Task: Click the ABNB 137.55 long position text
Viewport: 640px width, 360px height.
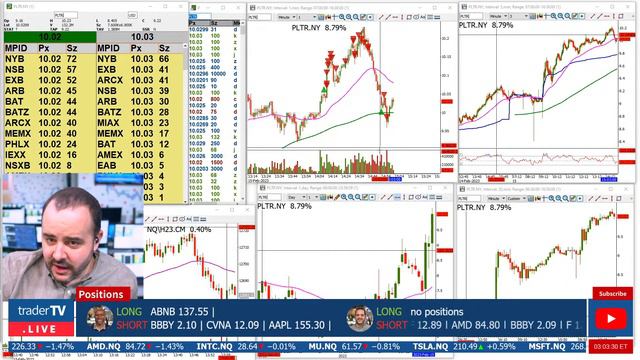Action: point(180,312)
